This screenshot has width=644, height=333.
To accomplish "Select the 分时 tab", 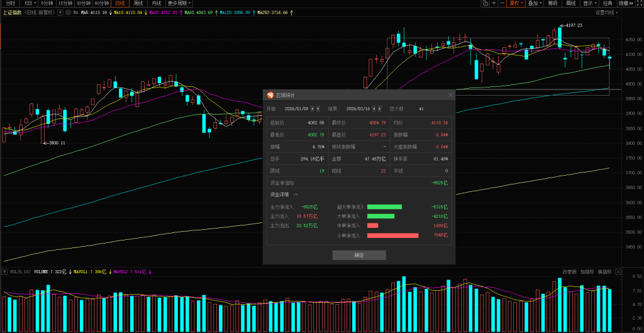I will pos(9,3).
